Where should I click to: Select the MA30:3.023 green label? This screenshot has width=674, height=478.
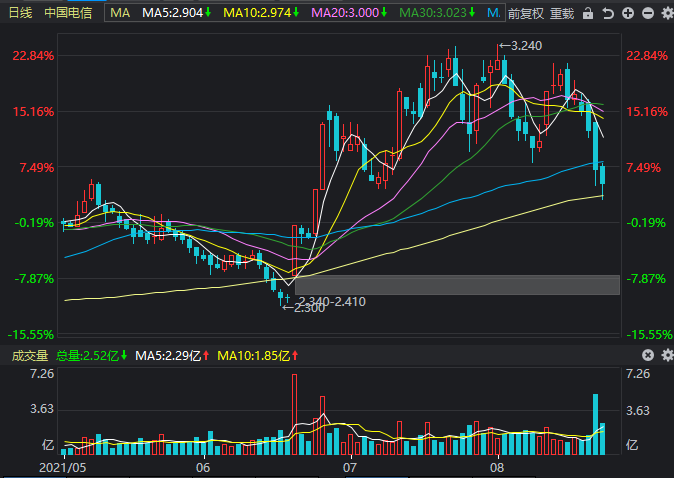pyautogui.click(x=437, y=13)
